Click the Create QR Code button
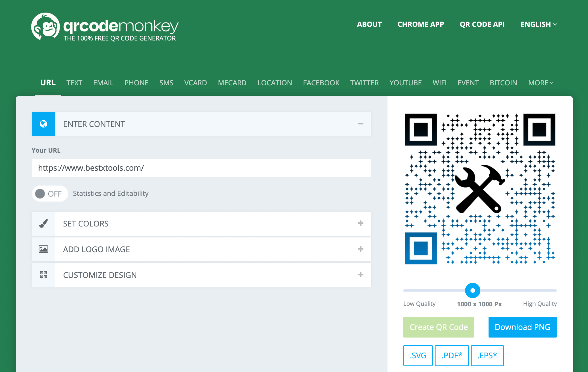 [x=439, y=327]
